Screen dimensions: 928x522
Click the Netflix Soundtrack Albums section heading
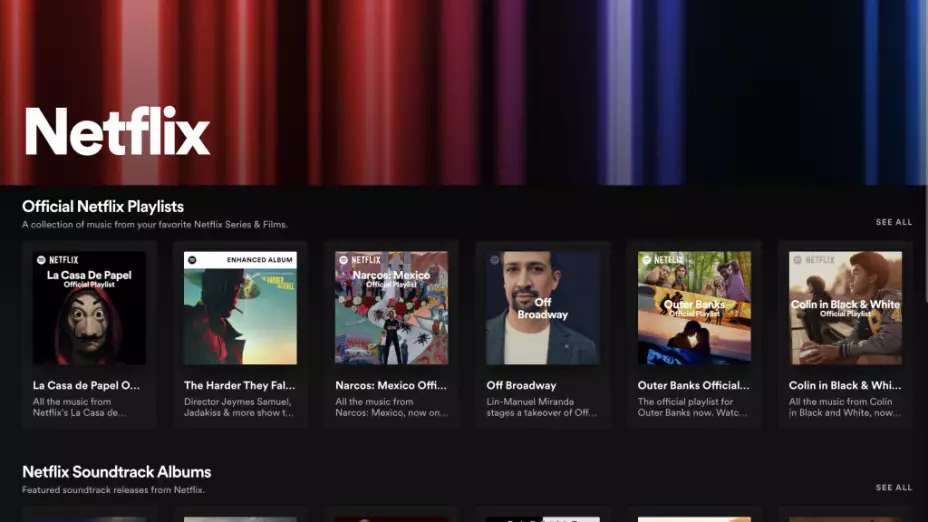pyautogui.click(x=116, y=472)
